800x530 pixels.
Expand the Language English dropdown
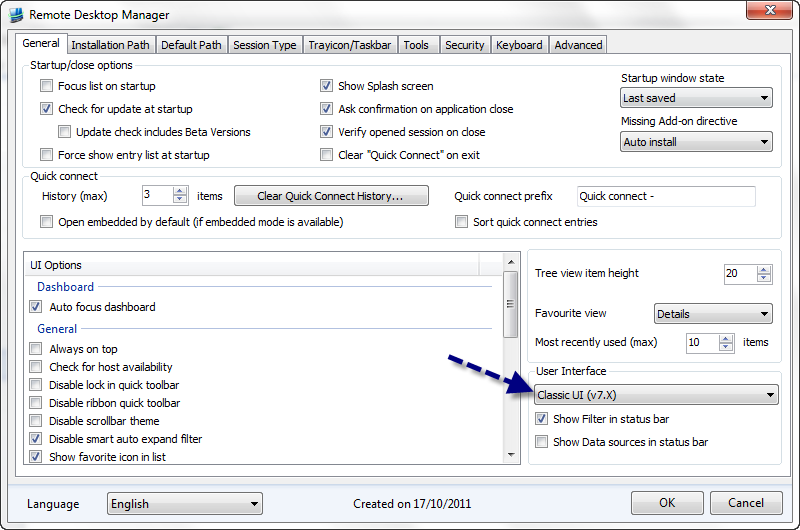(185, 503)
